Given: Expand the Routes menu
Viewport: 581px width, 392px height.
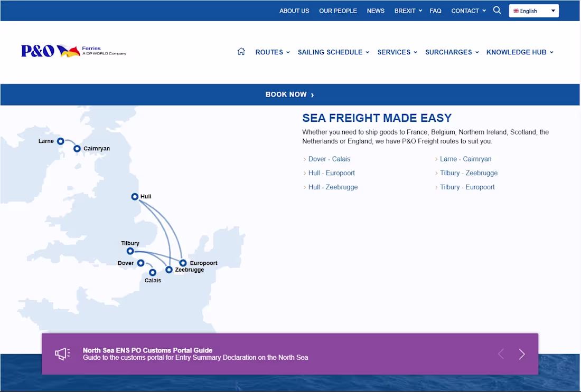Looking at the screenshot, I should pos(273,52).
